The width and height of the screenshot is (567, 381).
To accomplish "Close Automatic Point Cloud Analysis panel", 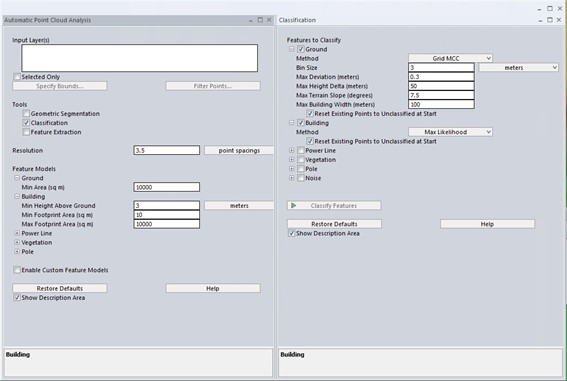I will point(269,20).
